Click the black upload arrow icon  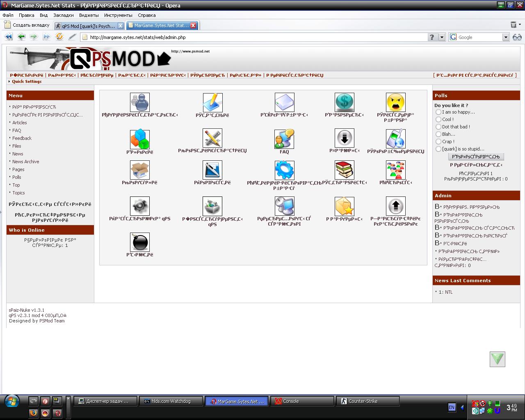click(396, 206)
